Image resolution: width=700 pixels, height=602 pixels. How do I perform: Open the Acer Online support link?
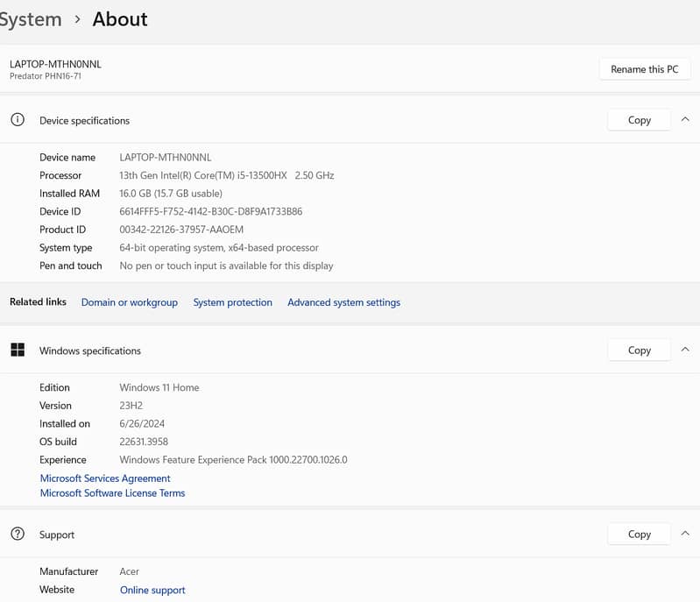coord(152,591)
